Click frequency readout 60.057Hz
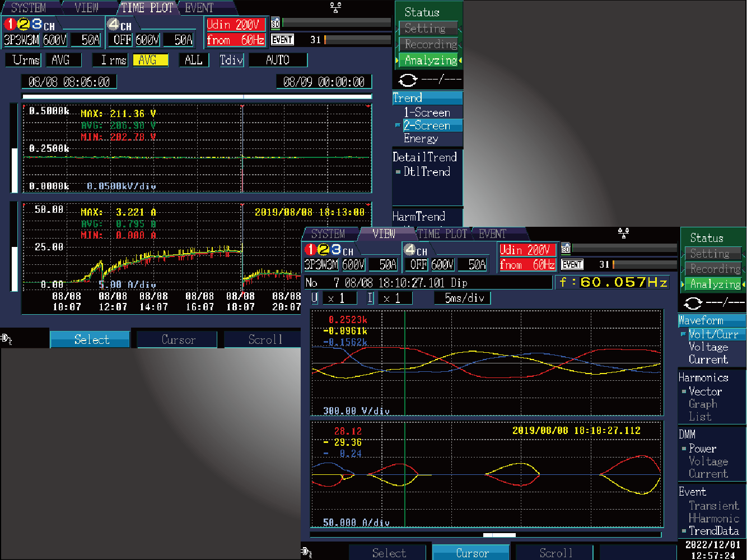Screen dimensions: 747x560 tap(613, 282)
